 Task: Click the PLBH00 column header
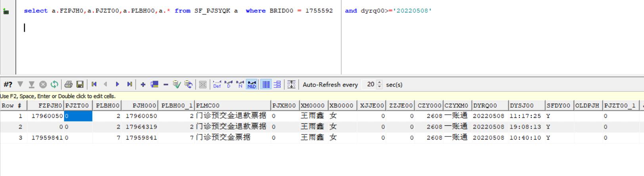(107, 106)
